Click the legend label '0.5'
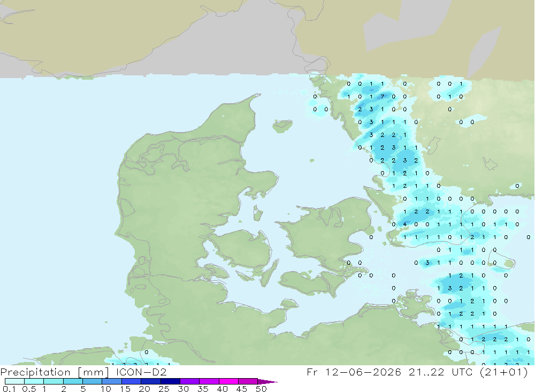535x392 pixels. (x=29, y=389)
